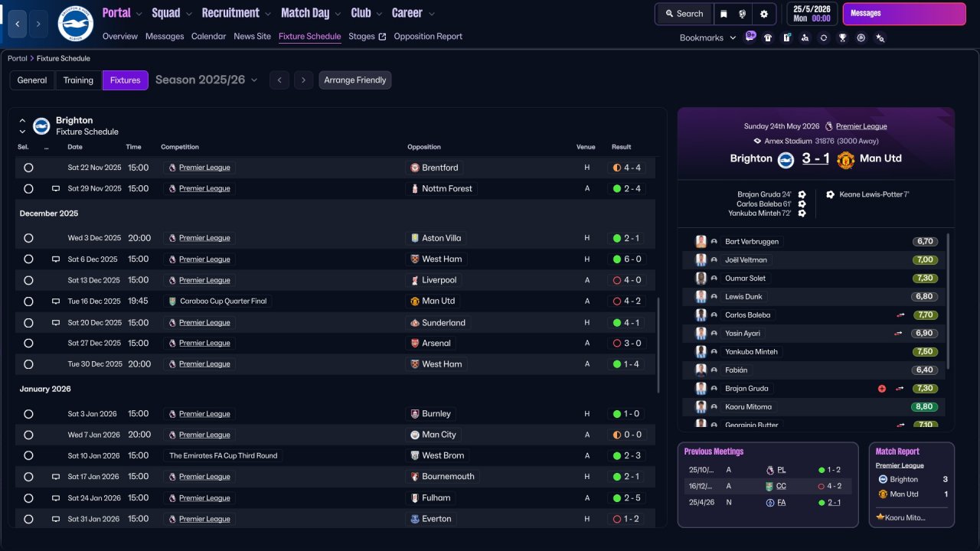Click the circular arrows icon in bookmarks bar
980x551 pixels.
click(824, 37)
